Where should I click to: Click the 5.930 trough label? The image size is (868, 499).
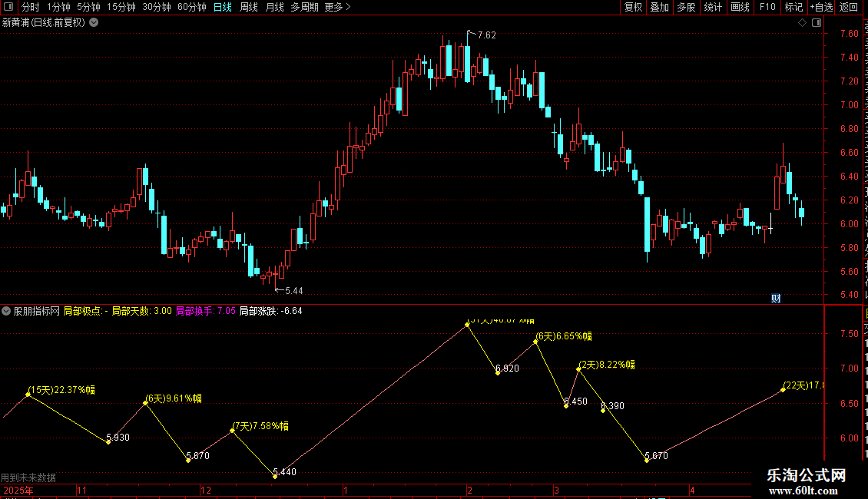coord(118,438)
